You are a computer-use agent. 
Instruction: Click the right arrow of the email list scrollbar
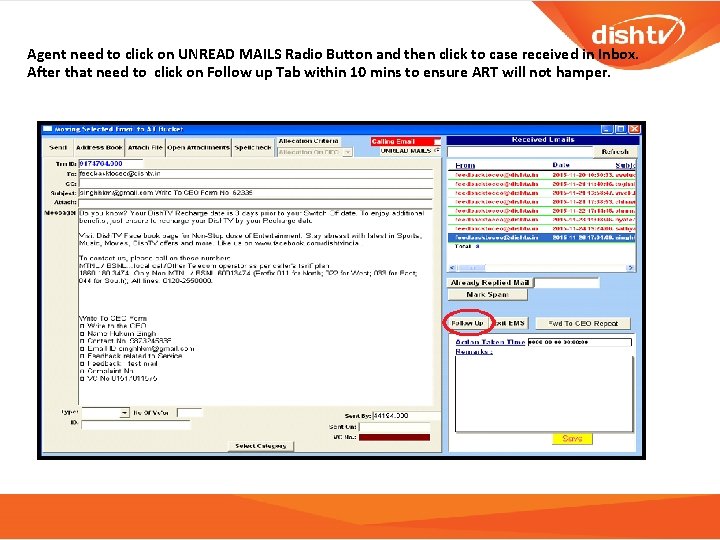pos(630,267)
